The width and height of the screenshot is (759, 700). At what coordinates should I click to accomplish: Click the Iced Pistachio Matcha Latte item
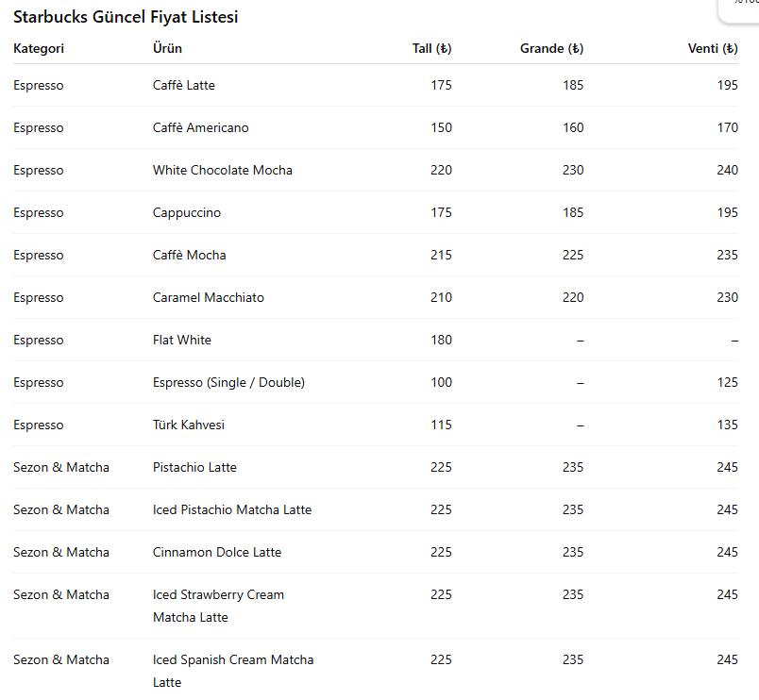click(232, 510)
